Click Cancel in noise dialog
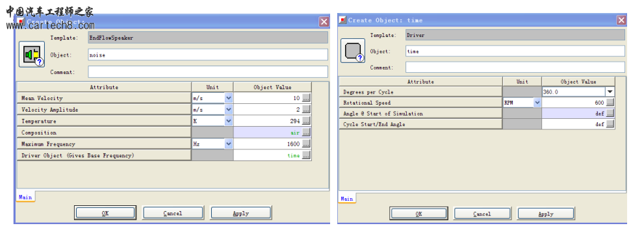Screen dimensions: 644x241 click(173, 213)
